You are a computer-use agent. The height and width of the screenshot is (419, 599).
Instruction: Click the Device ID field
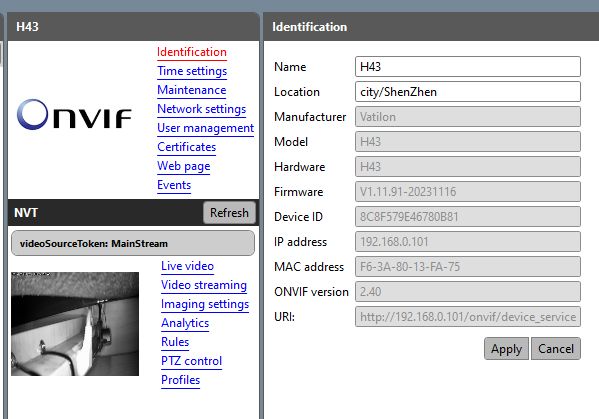pos(468,217)
